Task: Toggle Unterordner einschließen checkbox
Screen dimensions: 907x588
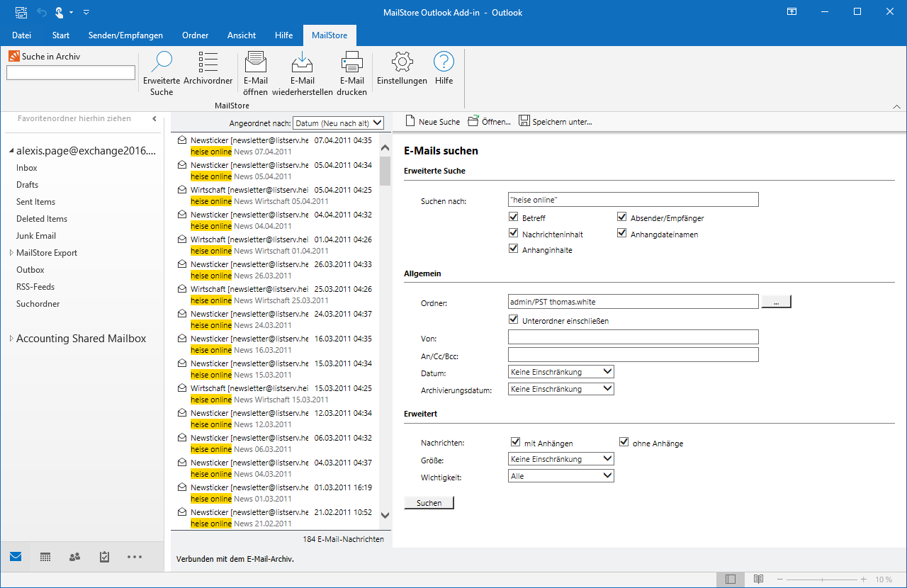Action: point(514,320)
